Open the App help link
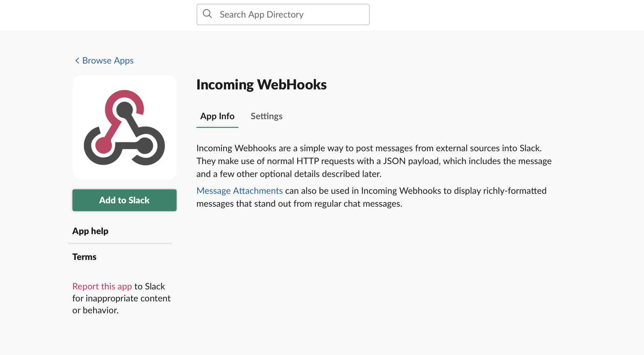The image size is (644, 355). pyautogui.click(x=90, y=231)
